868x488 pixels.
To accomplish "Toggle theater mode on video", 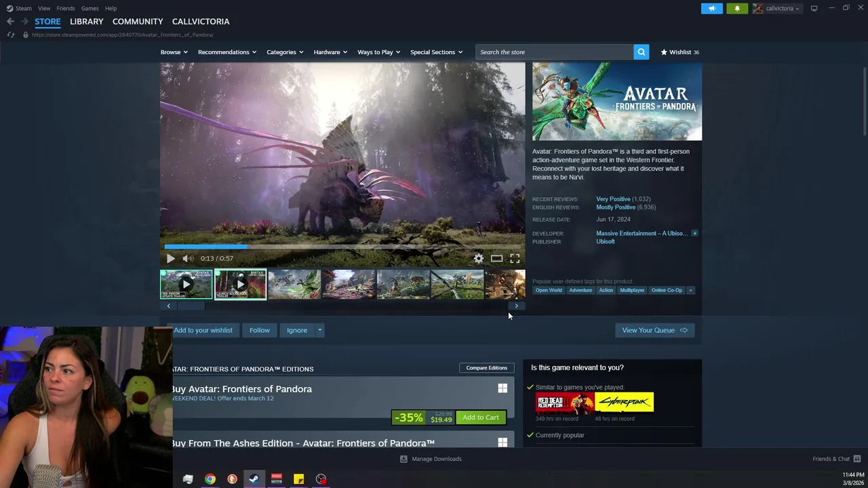I will [497, 258].
